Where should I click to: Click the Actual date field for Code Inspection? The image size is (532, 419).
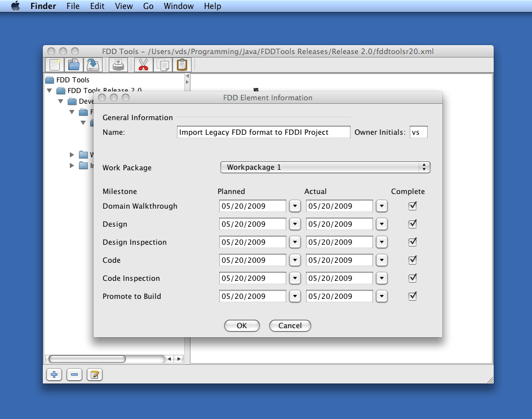(339, 278)
